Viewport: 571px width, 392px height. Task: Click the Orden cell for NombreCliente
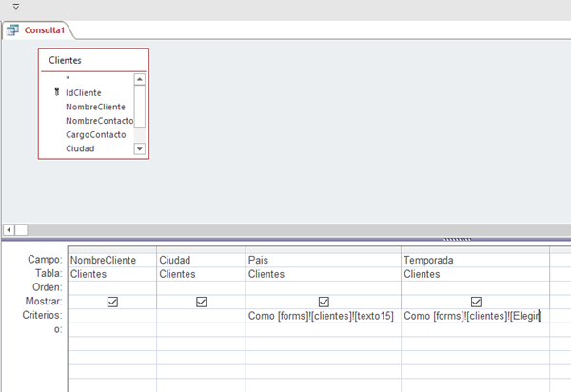pyautogui.click(x=112, y=288)
